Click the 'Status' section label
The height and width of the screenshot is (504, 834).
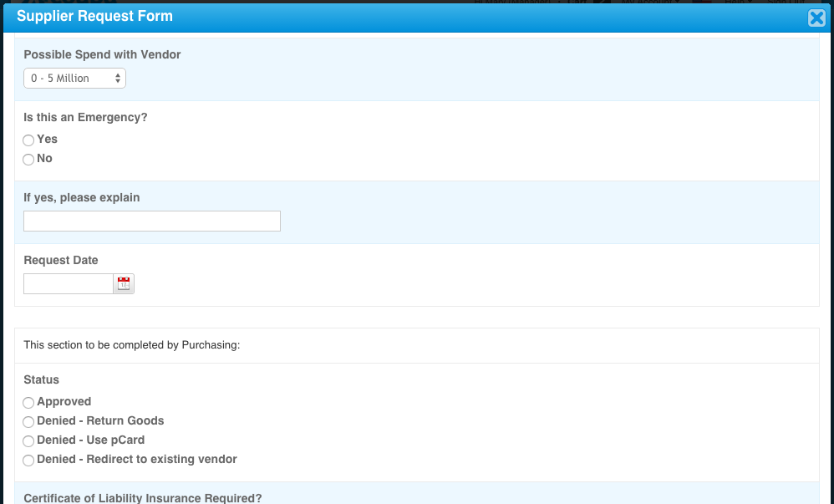[42, 380]
